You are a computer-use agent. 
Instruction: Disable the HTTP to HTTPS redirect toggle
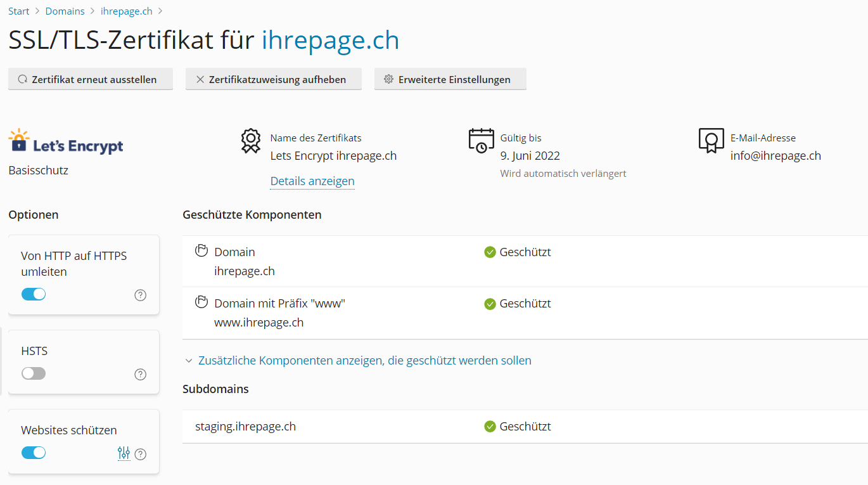pyautogui.click(x=34, y=294)
